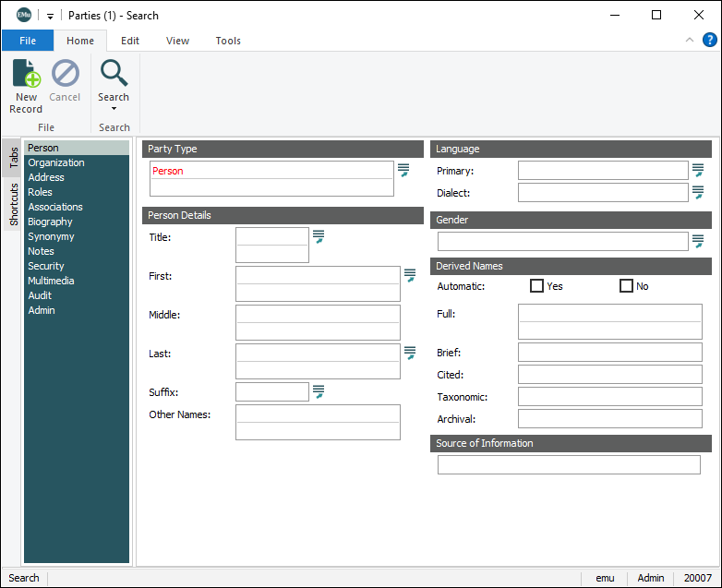Click into the Source of Information field
This screenshot has width=722, height=588.
click(569, 464)
